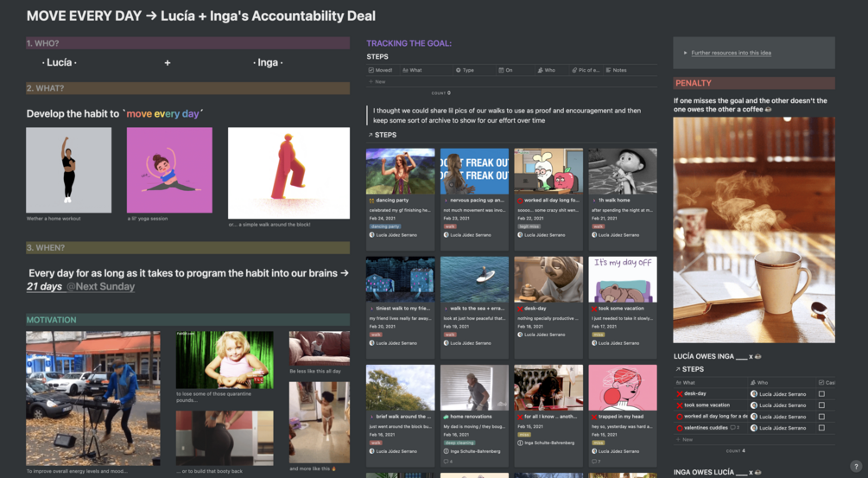The image size is (868, 478).
Task: Open the Who column header in tracking table
Action: click(x=547, y=70)
